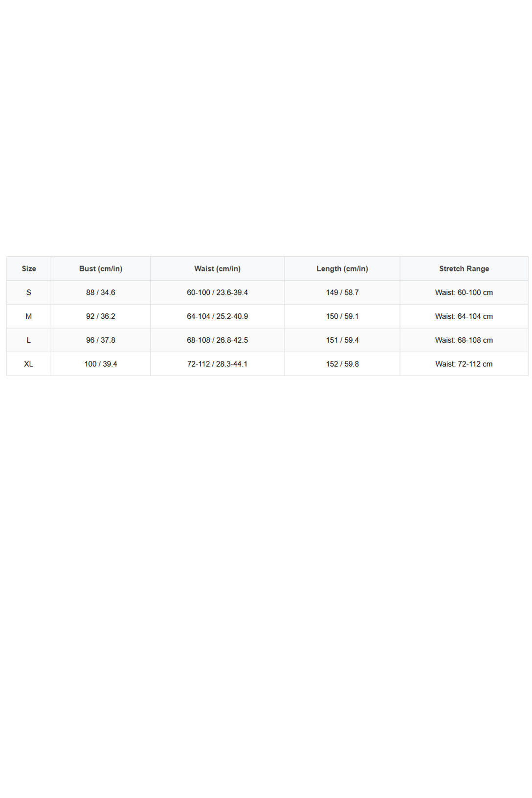Select the size M cell

point(29,316)
